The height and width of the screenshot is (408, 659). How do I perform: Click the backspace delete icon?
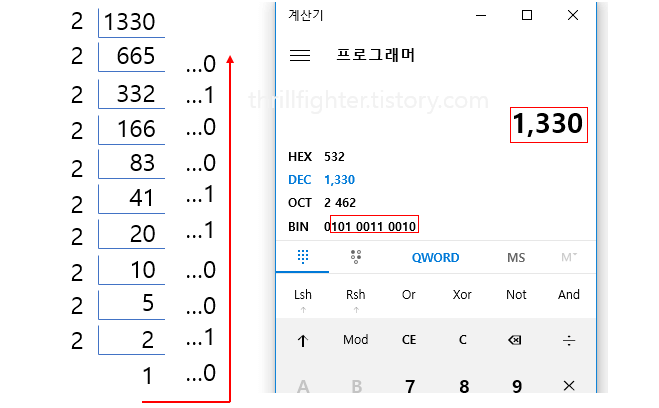515,340
